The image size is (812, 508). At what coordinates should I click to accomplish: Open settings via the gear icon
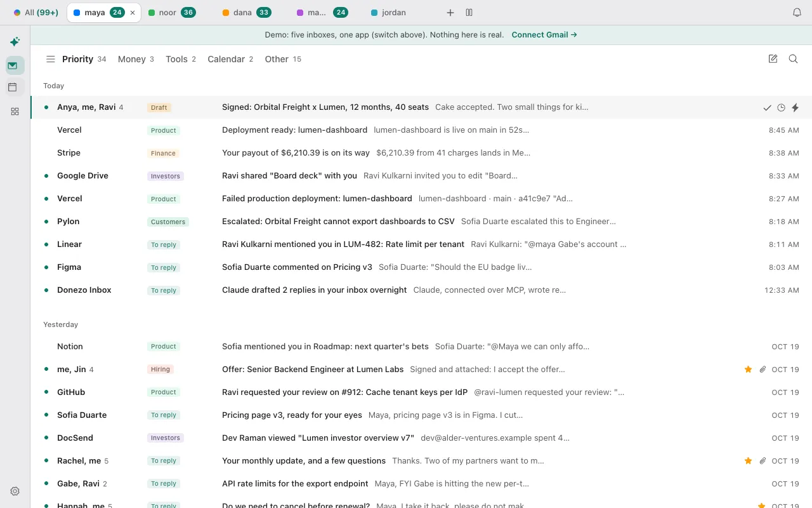coord(15,491)
